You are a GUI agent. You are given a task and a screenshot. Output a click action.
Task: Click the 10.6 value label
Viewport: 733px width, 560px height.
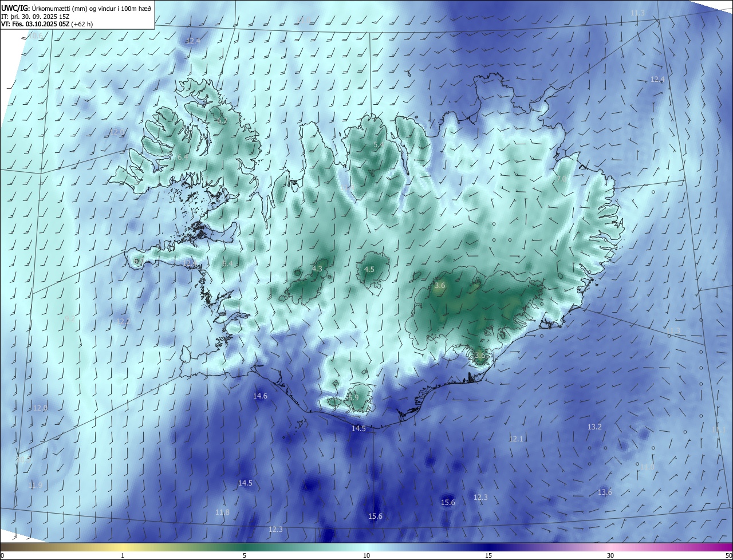point(36,36)
